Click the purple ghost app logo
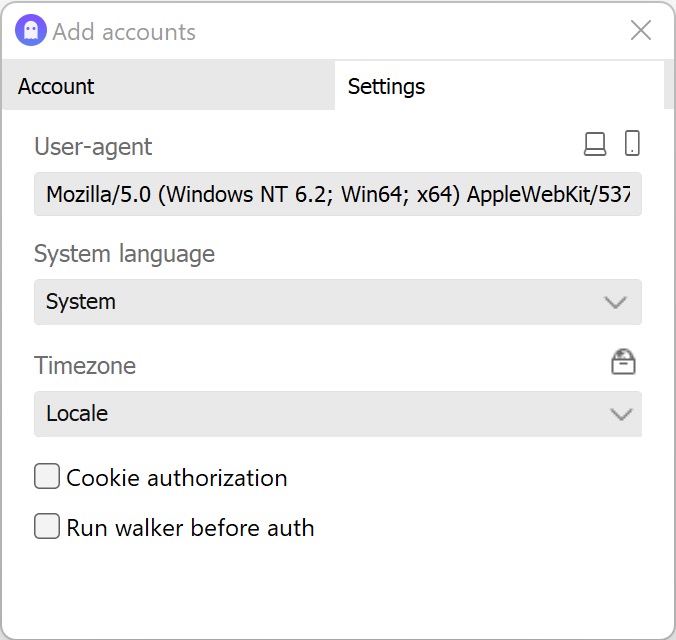This screenshot has width=676, height=640. pos(30,31)
